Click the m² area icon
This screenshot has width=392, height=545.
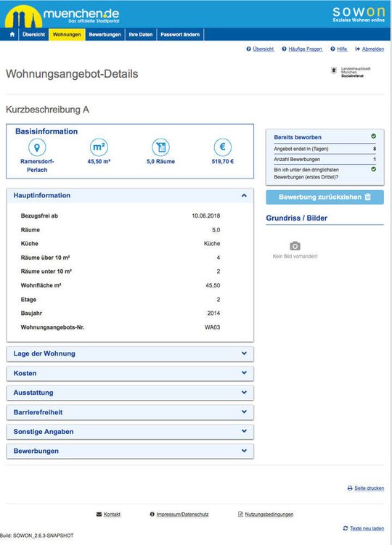[x=99, y=147]
